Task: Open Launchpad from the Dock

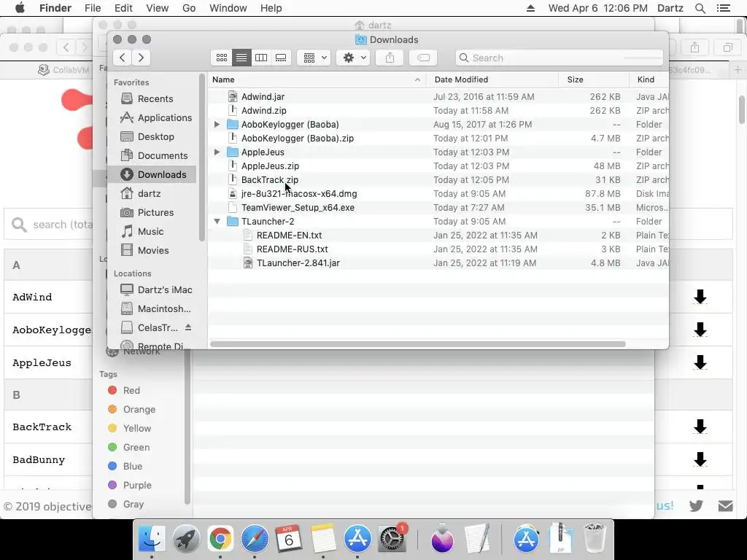Action: [x=186, y=539]
